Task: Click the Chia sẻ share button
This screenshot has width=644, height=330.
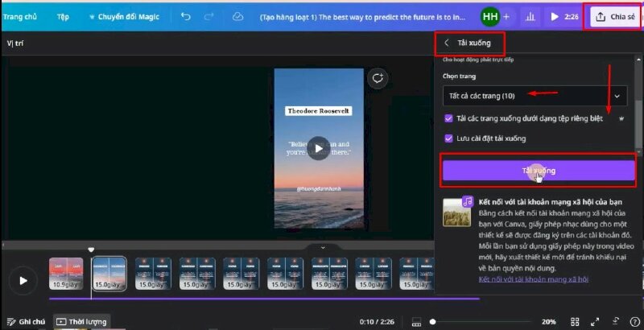Action: pos(615,17)
